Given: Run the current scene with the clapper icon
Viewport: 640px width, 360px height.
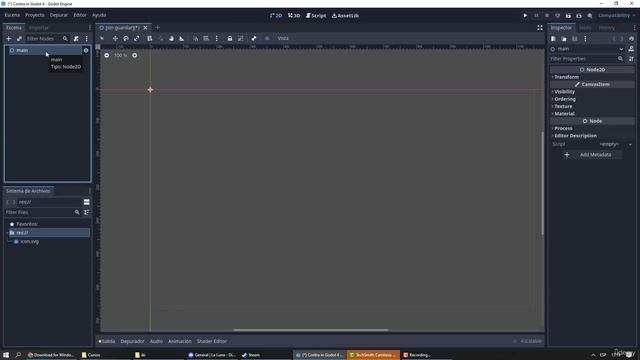Looking at the screenshot, I should click(x=568, y=16).
